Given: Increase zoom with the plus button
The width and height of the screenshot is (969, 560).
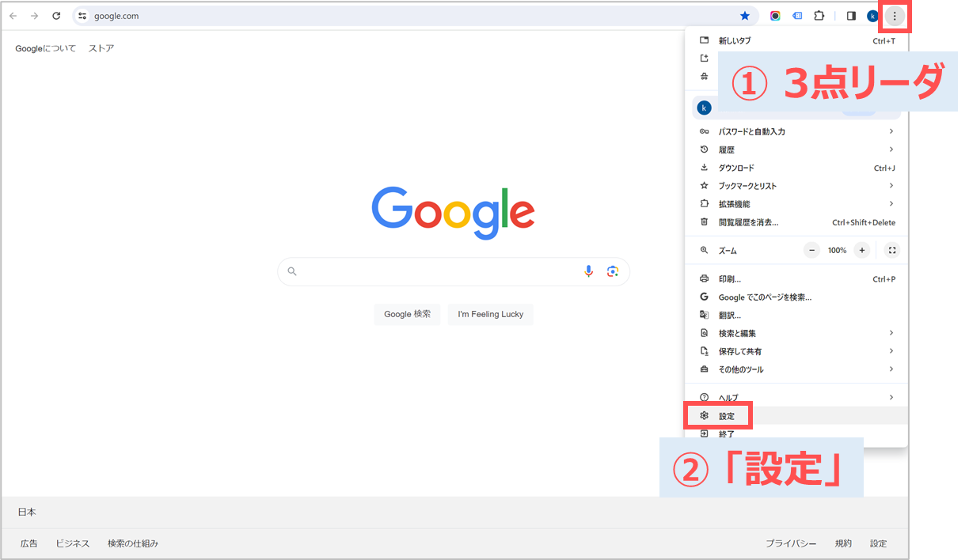Looking at the screenshot, I should 862,250.
